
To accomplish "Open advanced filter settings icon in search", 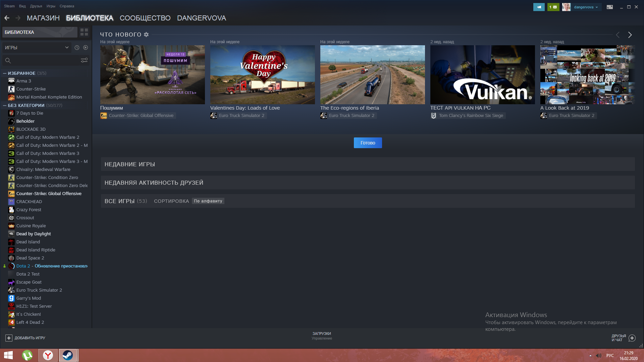I will (x=84, y=60).
